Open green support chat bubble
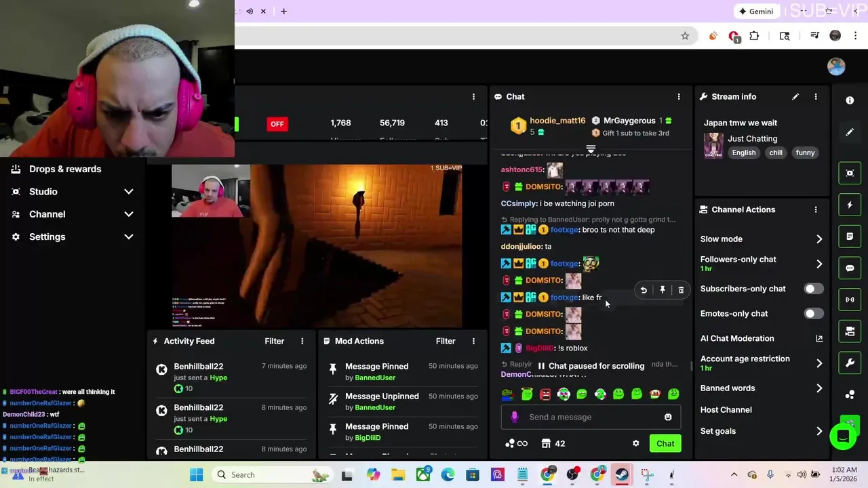 (843, 436)
